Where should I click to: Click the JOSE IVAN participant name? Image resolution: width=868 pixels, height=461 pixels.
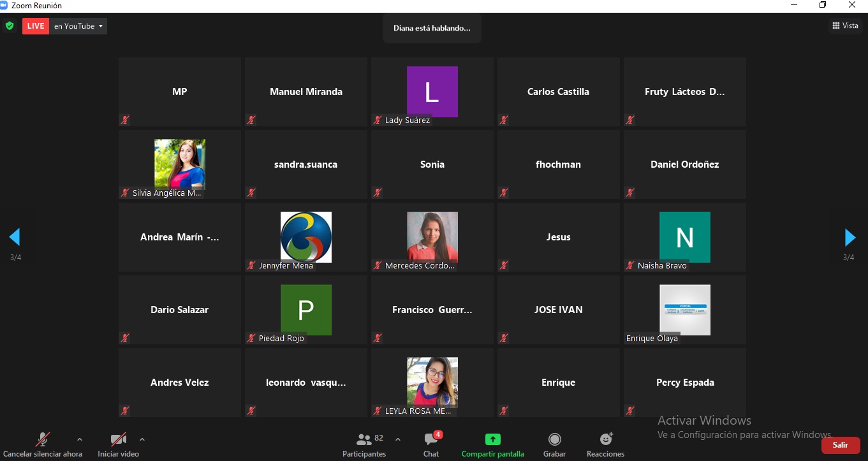point(559,310)
